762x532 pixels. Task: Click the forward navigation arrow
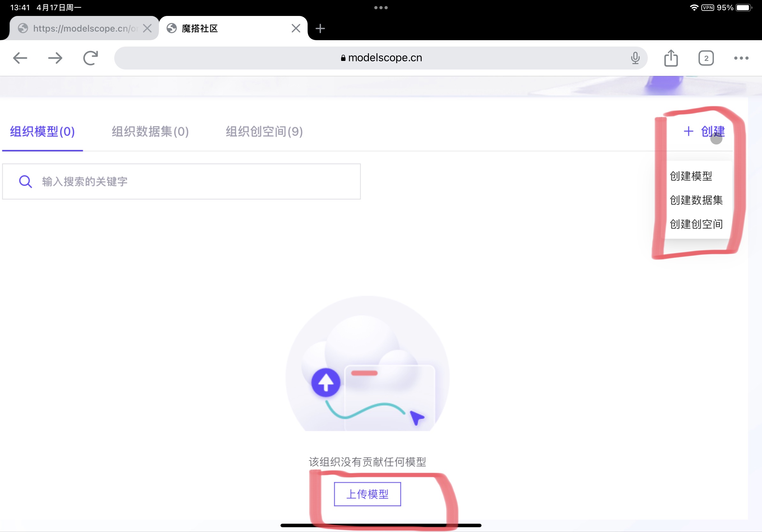pyautogui.click(x=56, y=58)
